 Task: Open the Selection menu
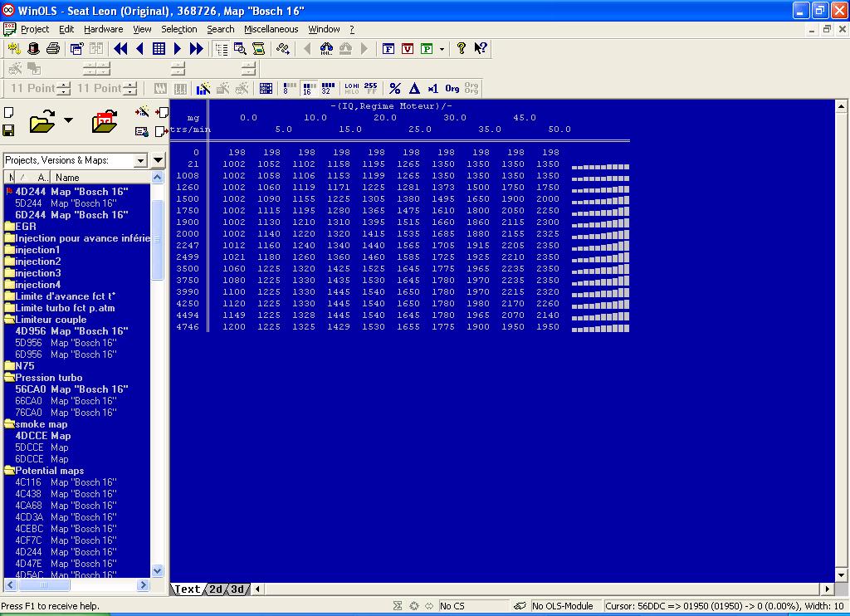[179, 29]
